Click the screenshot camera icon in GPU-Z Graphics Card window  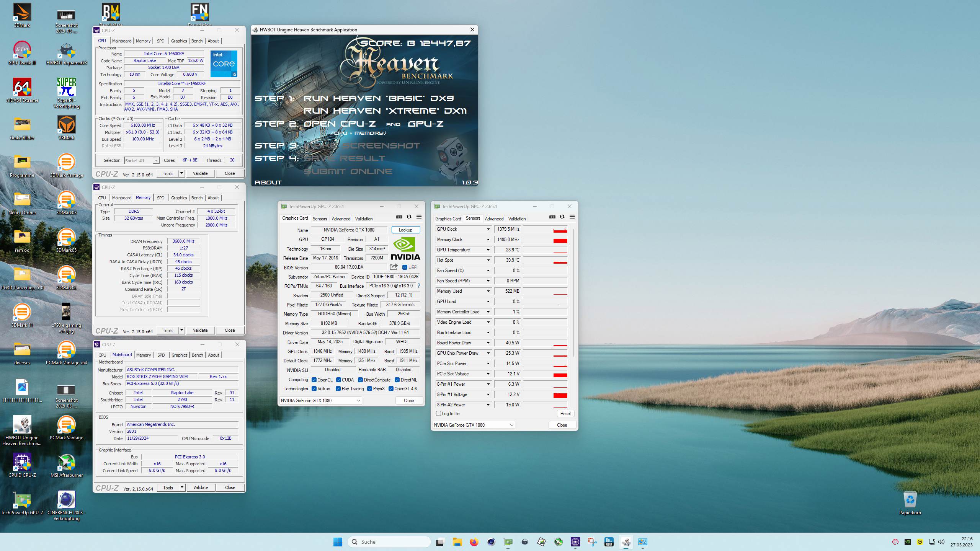coord(399,217)
